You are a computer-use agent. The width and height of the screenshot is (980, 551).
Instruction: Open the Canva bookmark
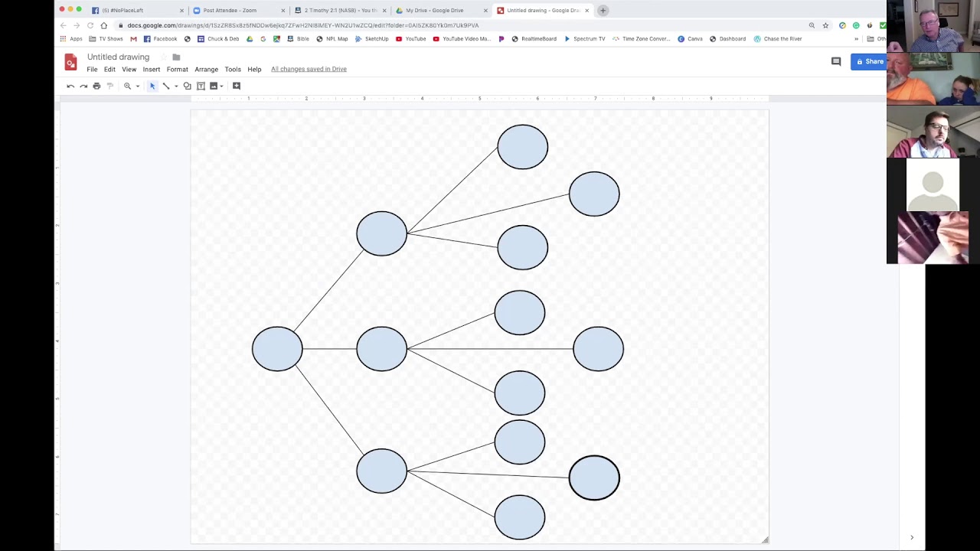click(x=690, y=39)
